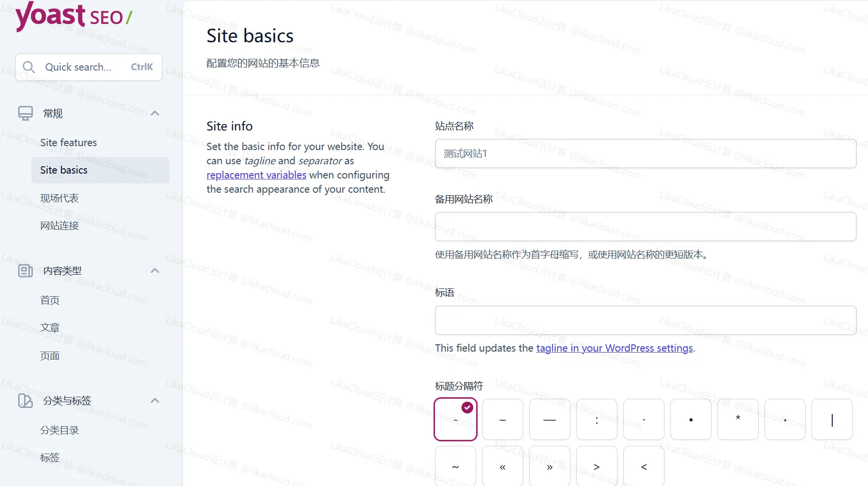Select the asterisk title separator
Viewport: 868px width, 486px height.
pyautogui.click(x=738, y=419)
